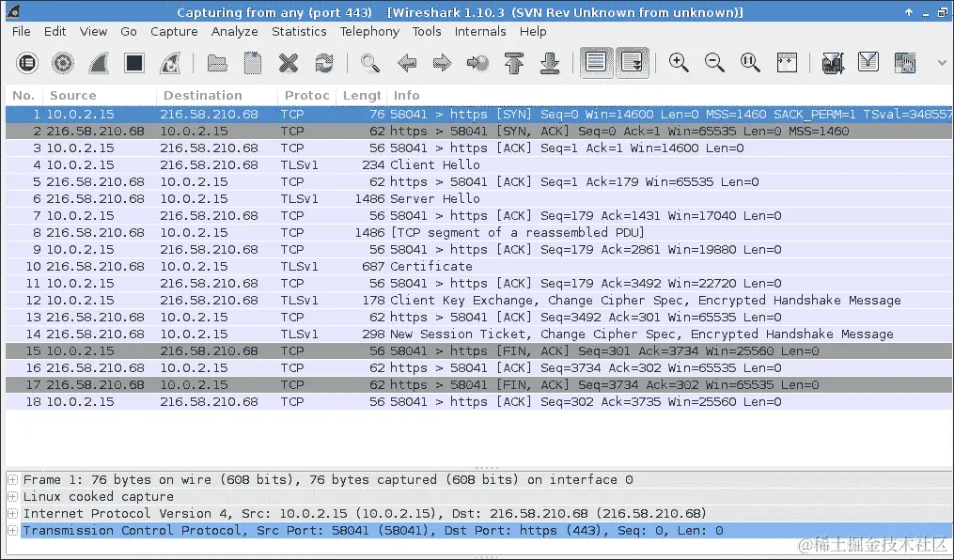Select packet 6 Server Hello row
This screenshot has height=560, width=954.
[x=478, y=199]
